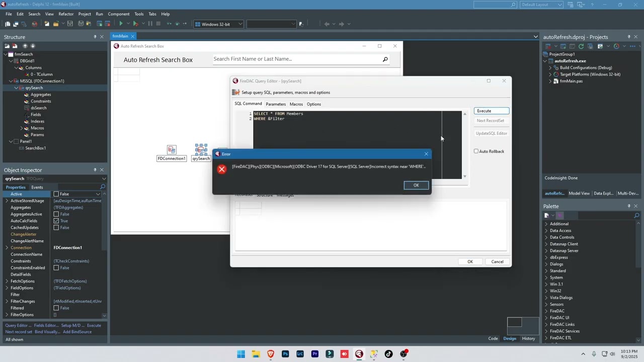The image size is (644, 362).
Task: Click the Pause toolbar icon
Action: point(150,24)
